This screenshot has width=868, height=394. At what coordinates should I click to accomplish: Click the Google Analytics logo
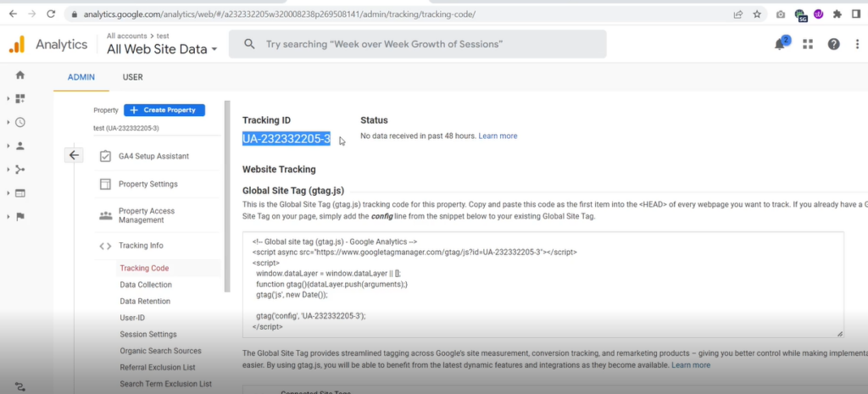tap(17, 44)
